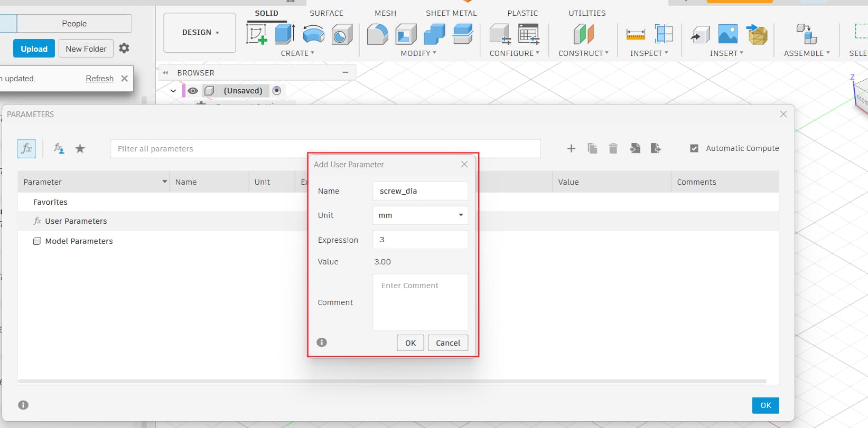This screenshot has width=868, height=428.
Task: Collapse the Browser panel double-arrow
Action: click(x=166, y=73)
